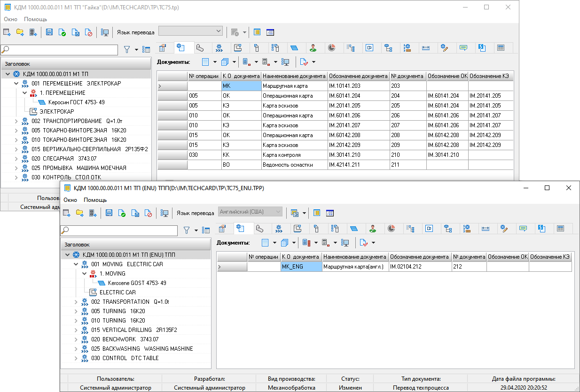Expand the 020 СЛЕСАРНАЯ operation node

tap(17, 159)
